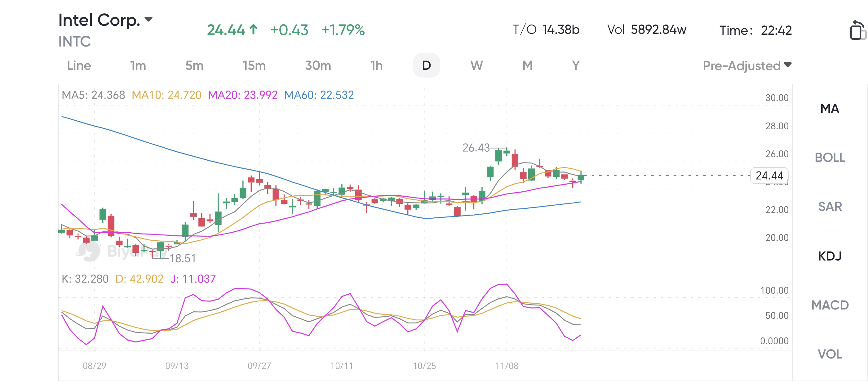868x392 pixels.
Task: Click the T/O 14.38b turnover value
Action: coord(546,30)
